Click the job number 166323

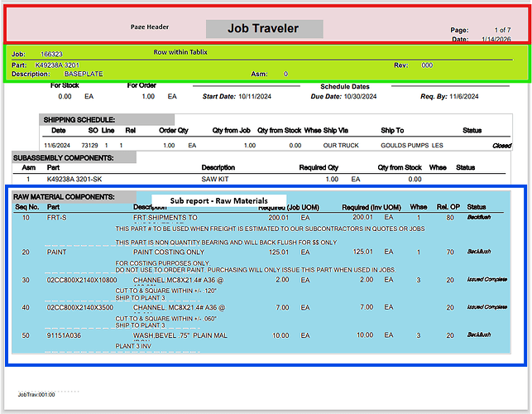[x=51, y=54]
